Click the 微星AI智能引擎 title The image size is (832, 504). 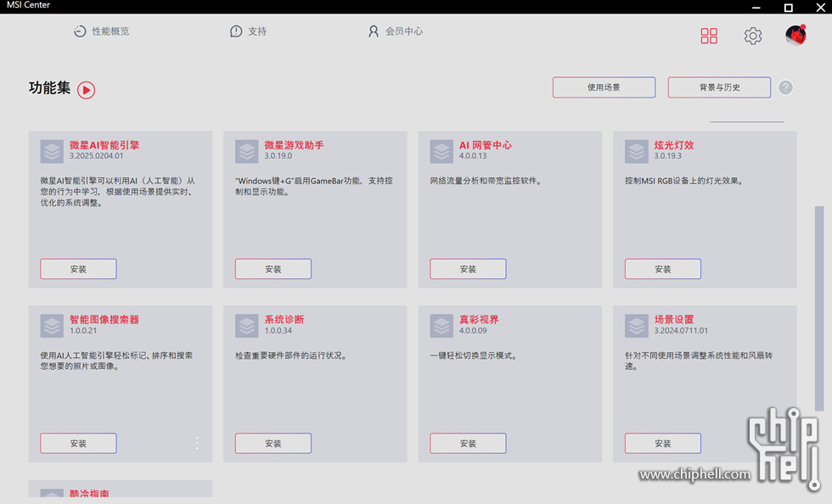(104, 145)
